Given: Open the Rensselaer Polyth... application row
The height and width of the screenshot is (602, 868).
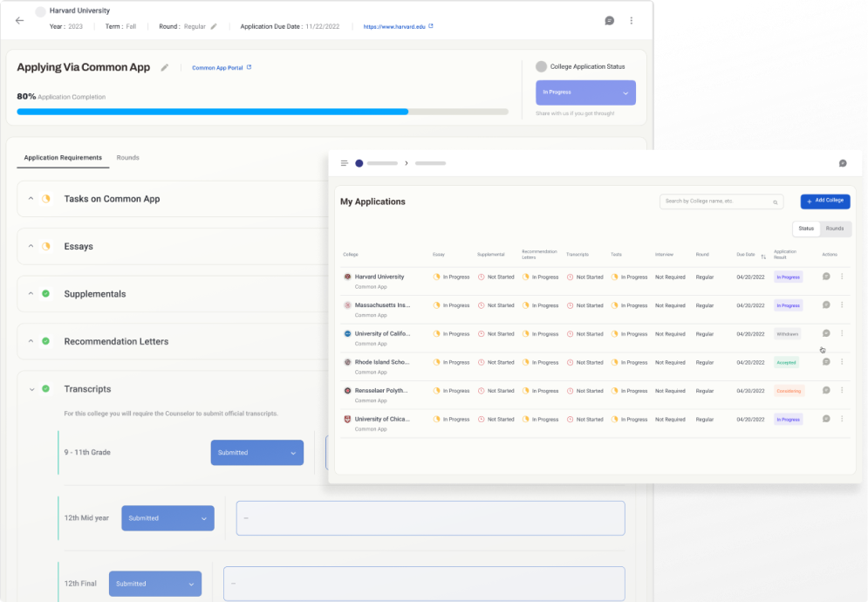Looking at the screenshot, I should coord(595,395).
